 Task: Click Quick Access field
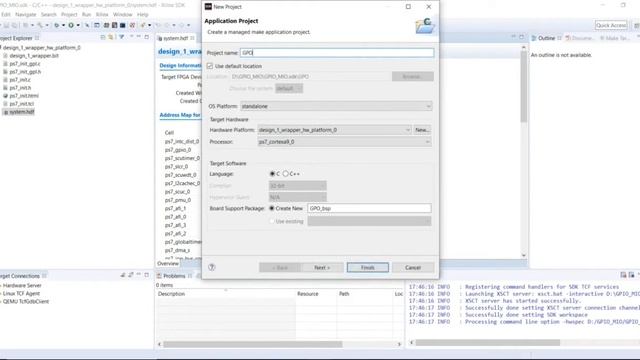pos(611,25)
